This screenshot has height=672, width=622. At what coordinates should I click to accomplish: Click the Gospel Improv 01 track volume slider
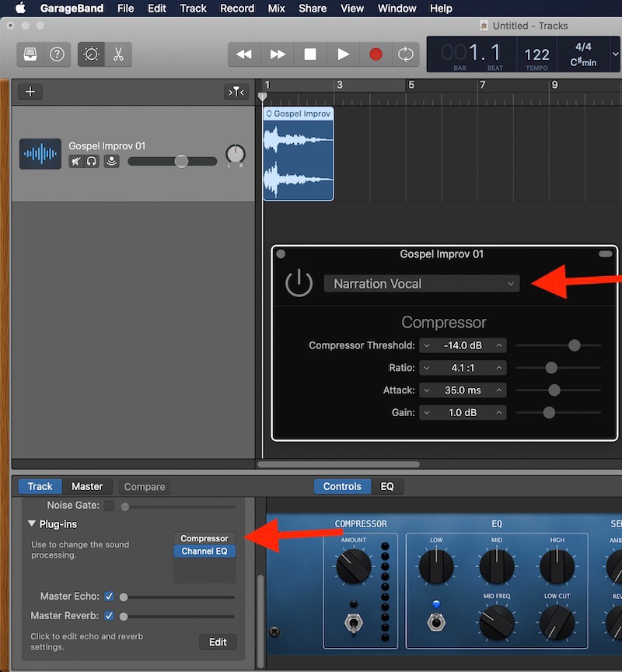172,161
